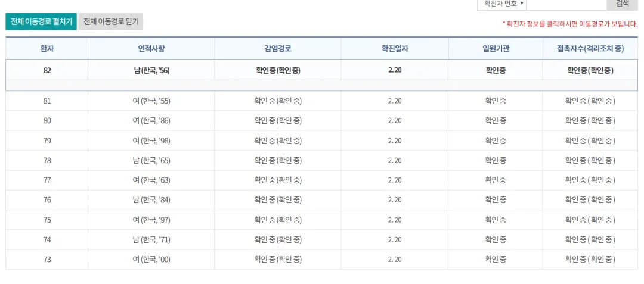Click 남 (한국, '71) personal info cell
644x284 pixels.
[151, 239]
